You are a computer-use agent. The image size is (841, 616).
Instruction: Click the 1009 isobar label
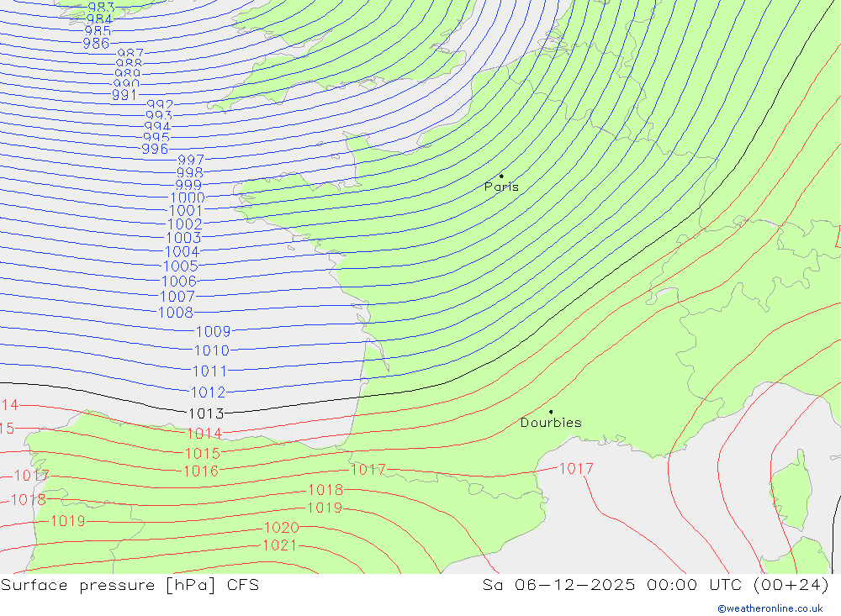click(x=213, y=332)
